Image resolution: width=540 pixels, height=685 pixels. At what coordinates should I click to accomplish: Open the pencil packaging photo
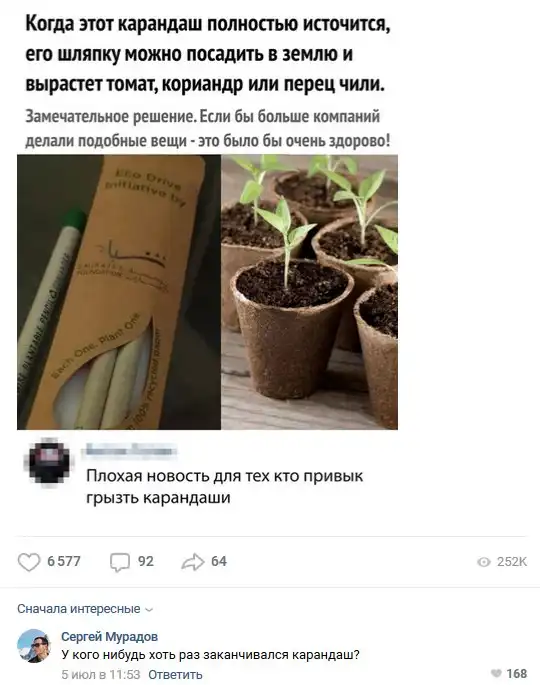(119, 292)
